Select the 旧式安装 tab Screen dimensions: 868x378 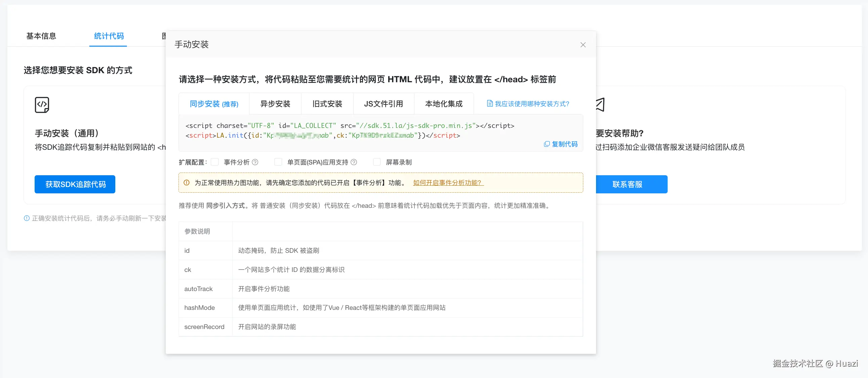pos(327,104)
